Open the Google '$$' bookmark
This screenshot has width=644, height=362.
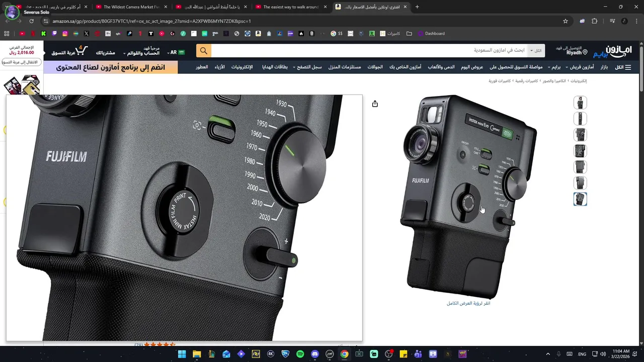[337, 34]
